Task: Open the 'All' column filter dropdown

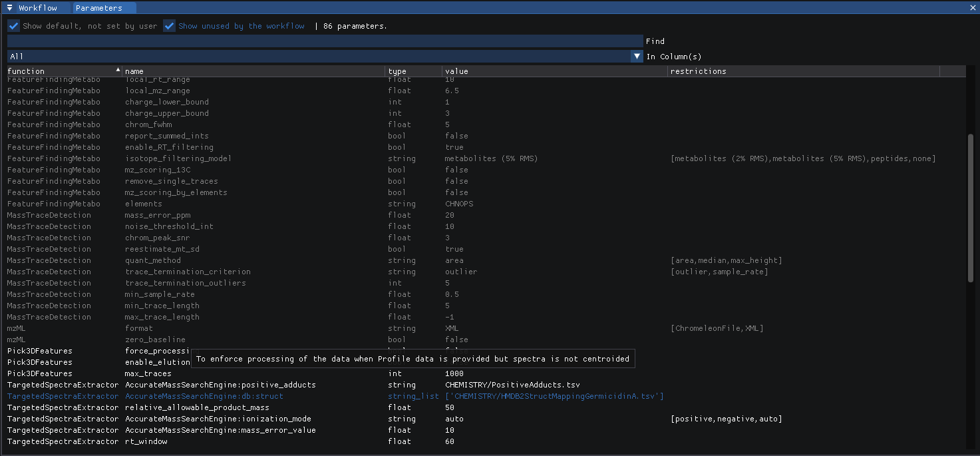Action: coord(325,57)
